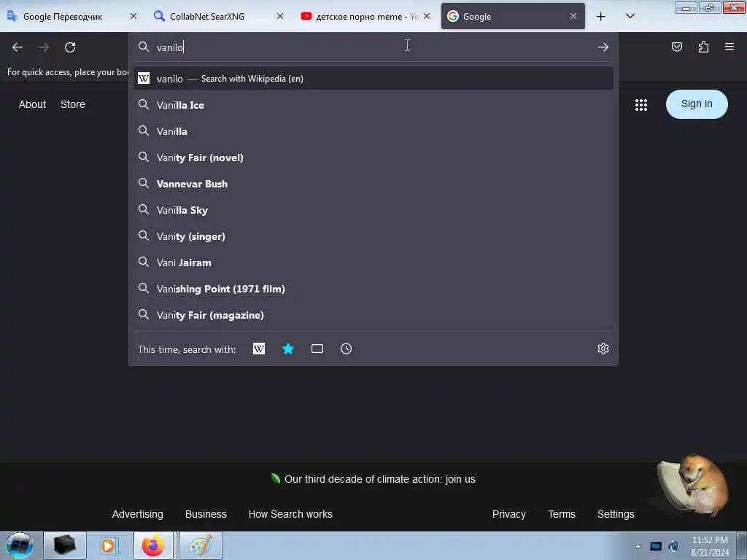Open Google About link
This screenshot has height=560, width=747.
(32, 104)
